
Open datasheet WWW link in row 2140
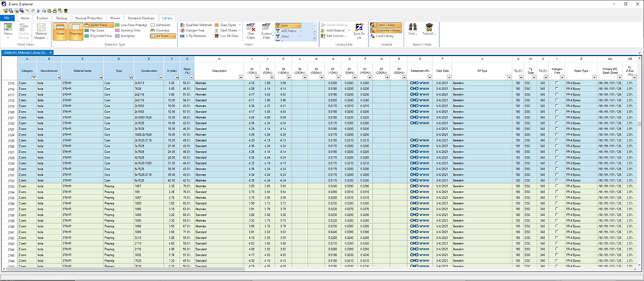point(424,227)
